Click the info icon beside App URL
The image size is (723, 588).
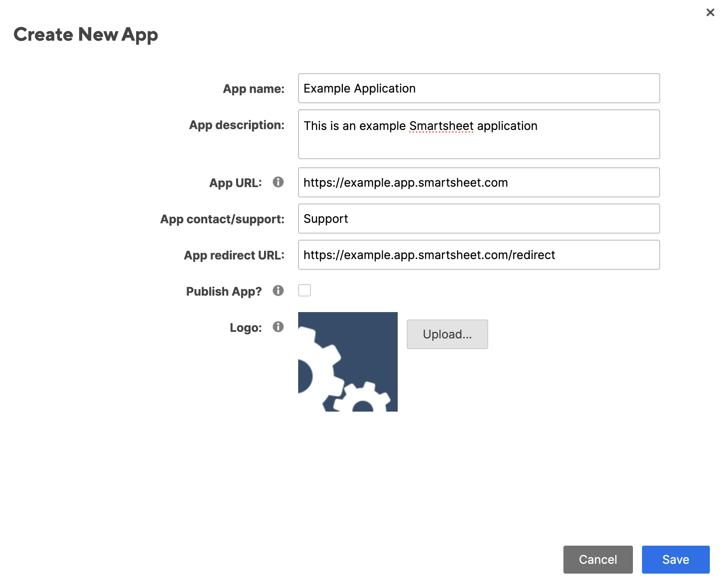click(x=278, y=182)
